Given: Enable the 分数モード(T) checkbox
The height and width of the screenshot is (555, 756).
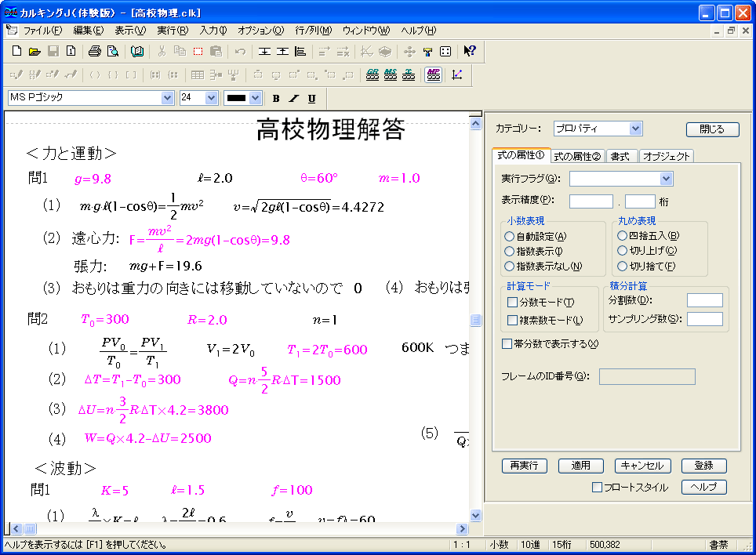Looking at the screenshot, I should pyautogui.click(x=513, y=302).
